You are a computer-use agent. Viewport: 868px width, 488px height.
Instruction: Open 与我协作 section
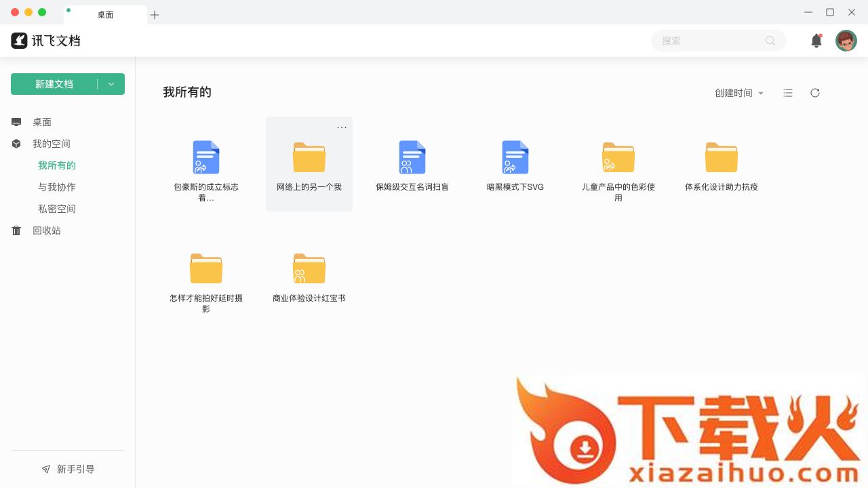tap(57, 187)
